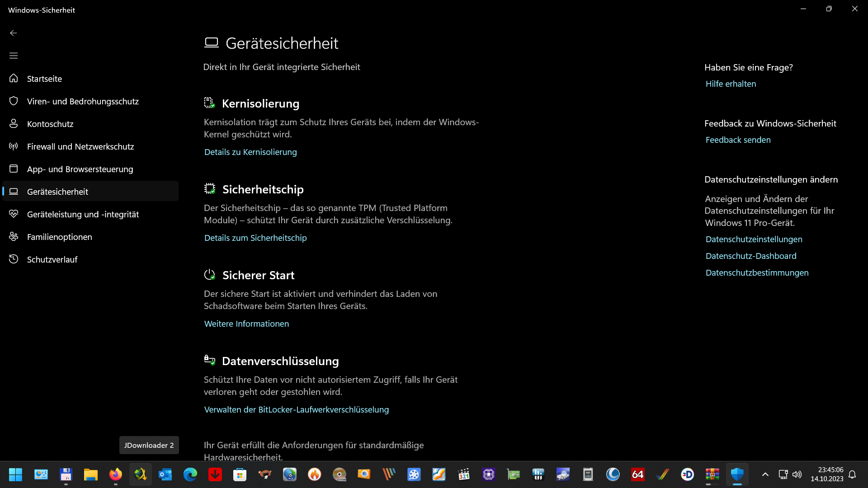Open JDownloader 2 from the taskbar
Image resolution: width=868 pixels, height=488 pixels.
[140, 475]
